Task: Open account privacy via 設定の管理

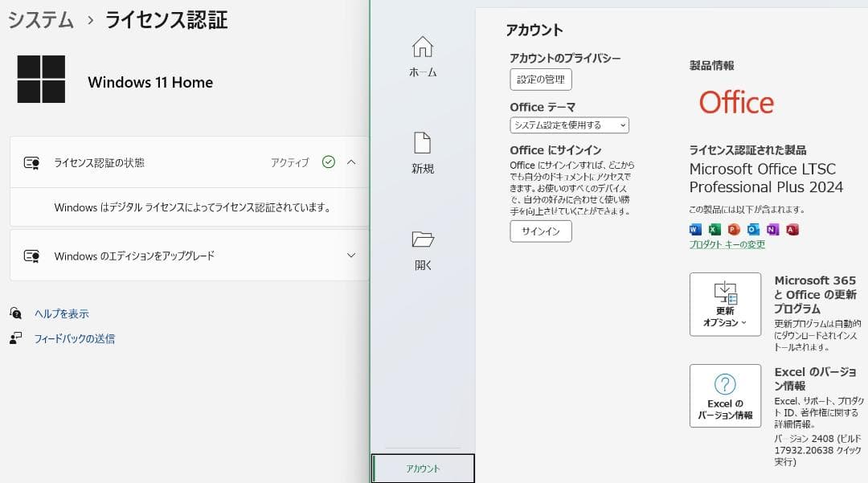Action: pos(538,79)
